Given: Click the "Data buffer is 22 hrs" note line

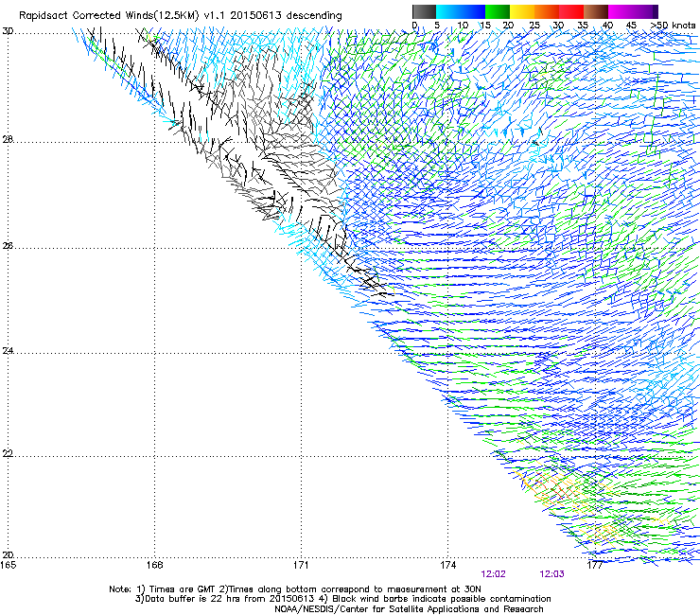Looking at the screenshot, I should click(342, 599).
